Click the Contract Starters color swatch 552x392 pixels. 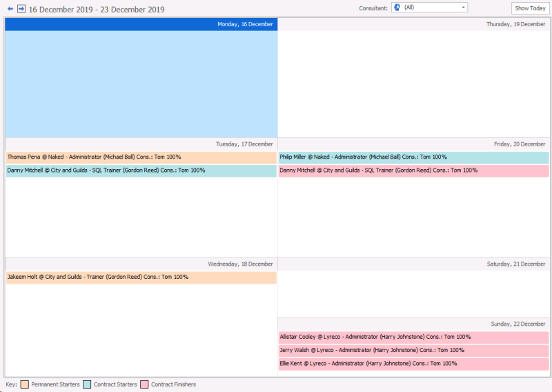(87, 384)
